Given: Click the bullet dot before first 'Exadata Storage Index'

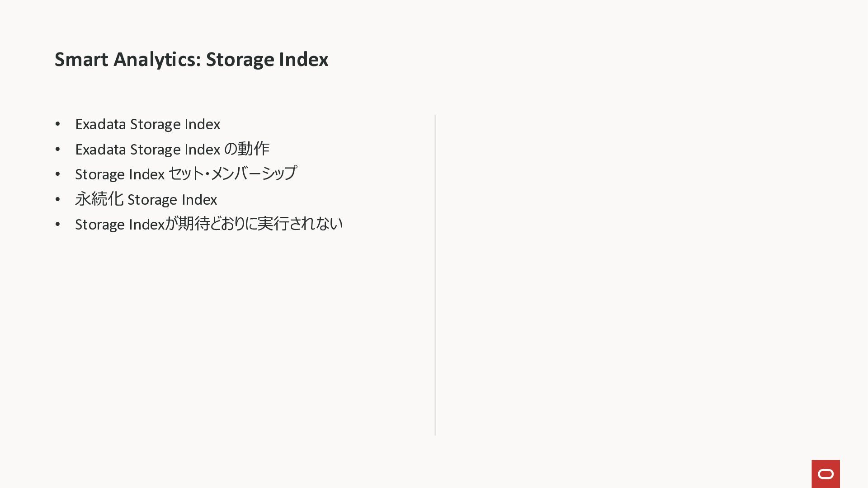Looking at the screenshot, I should [57, 124].
